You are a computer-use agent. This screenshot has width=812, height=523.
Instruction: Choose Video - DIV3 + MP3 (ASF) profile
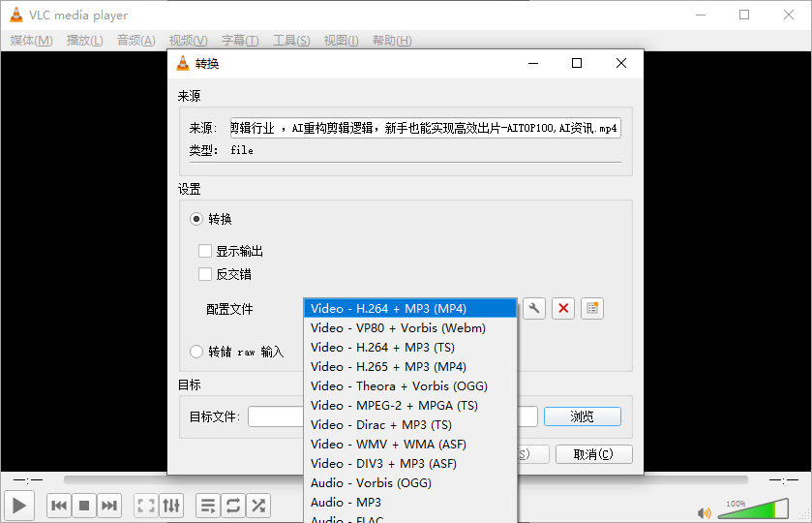pos(410,463)
